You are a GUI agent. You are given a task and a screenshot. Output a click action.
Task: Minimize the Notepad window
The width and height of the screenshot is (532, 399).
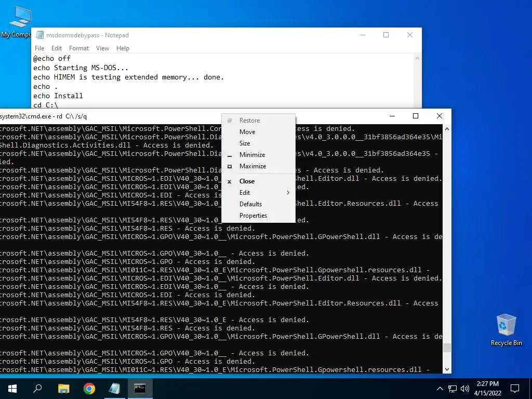[362, 35]
